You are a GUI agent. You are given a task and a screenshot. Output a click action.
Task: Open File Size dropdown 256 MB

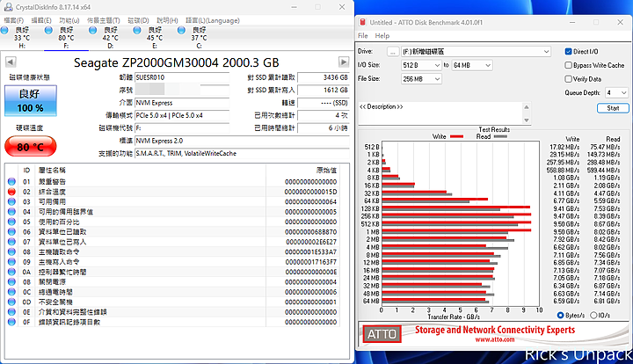coord(421,79)
